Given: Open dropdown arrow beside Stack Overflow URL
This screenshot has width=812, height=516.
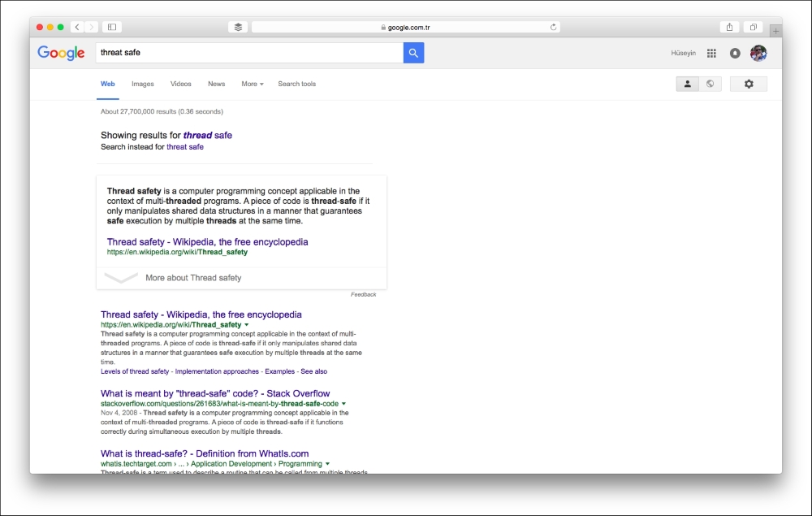Looking at the screenshot, I should 343,404.
